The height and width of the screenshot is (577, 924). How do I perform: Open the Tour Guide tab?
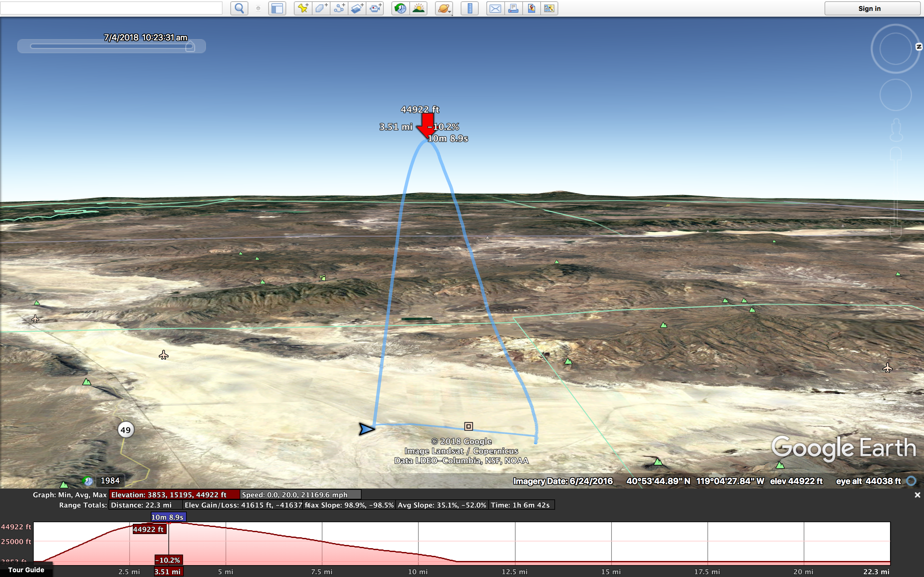26,570
